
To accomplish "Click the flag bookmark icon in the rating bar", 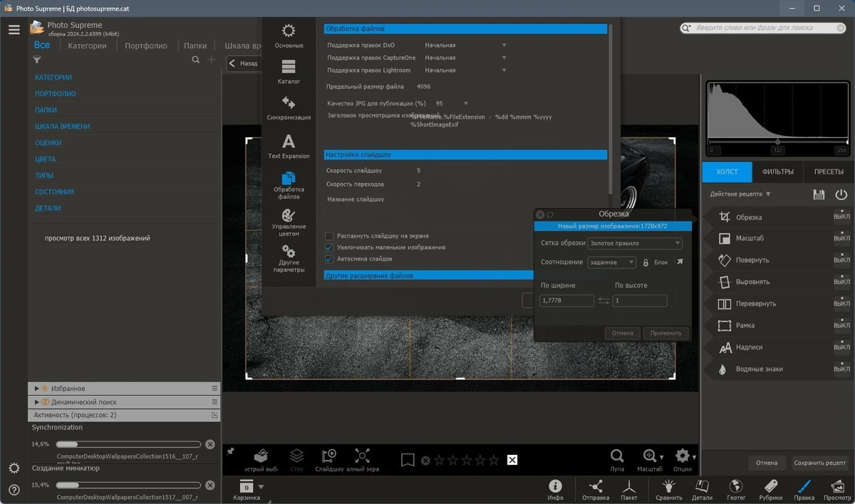I will (x=408, y=460).
